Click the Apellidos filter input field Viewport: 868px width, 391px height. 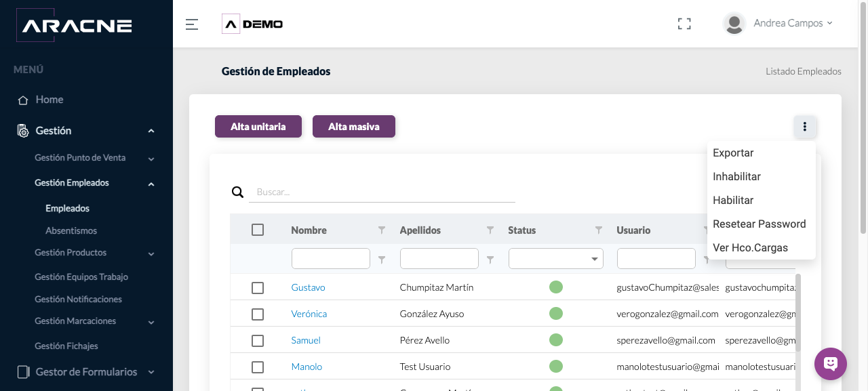click(439, 259)
